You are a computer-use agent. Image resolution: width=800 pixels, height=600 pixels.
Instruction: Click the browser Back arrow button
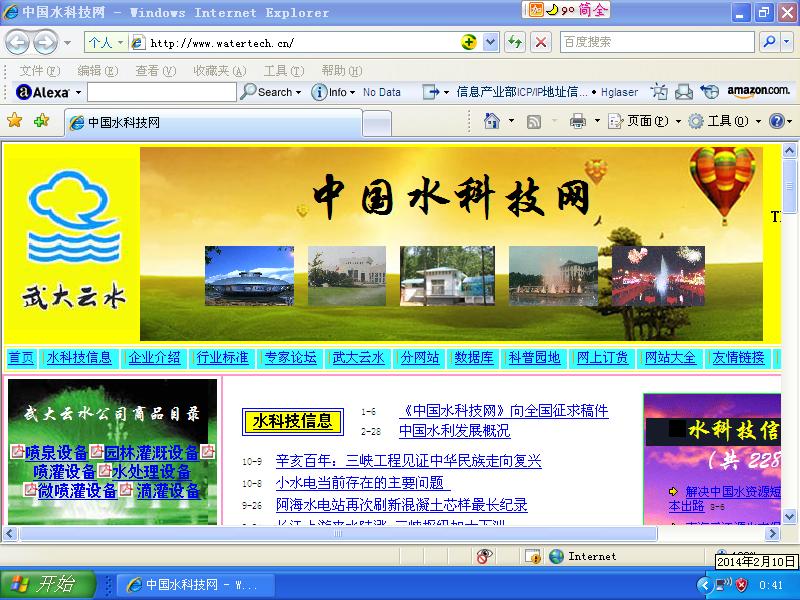pyautogui.click(x=18, y=42)
